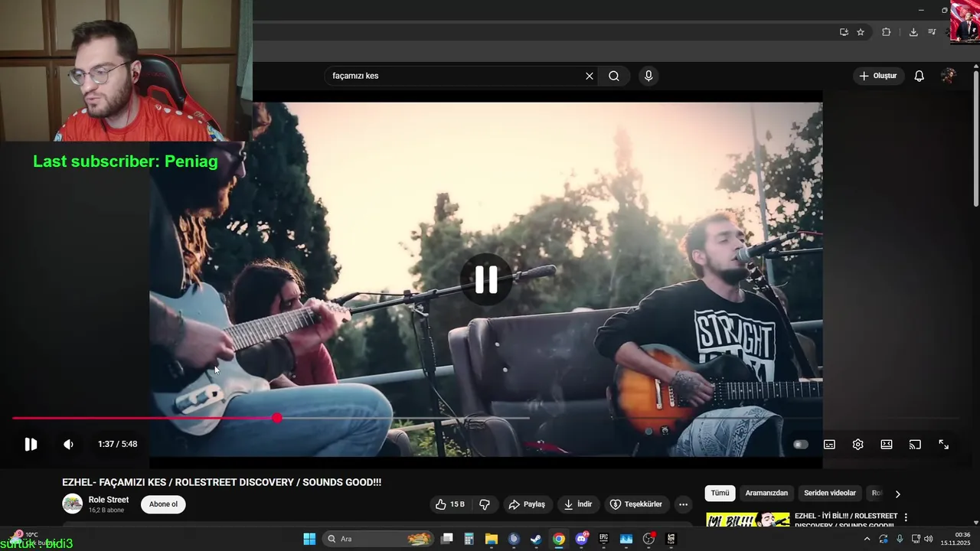Screen dimensions: 980x551
Task: Open the Chrome extensions puzzle icon
Action: (887, 32)
